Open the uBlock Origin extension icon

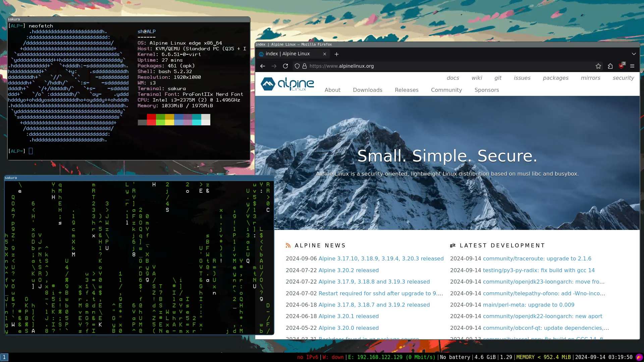coord(621,66)
